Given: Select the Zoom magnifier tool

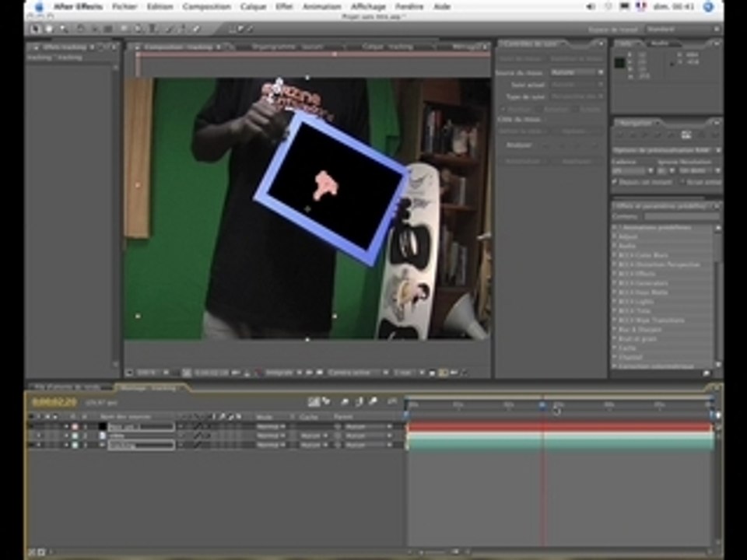Looking at the screenshot, I should point(63,29).
